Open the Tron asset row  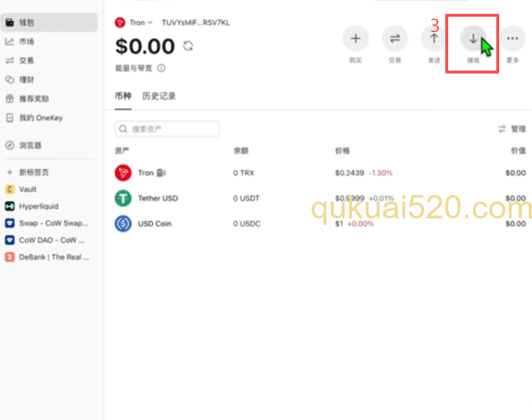click(x=320, y=173)
